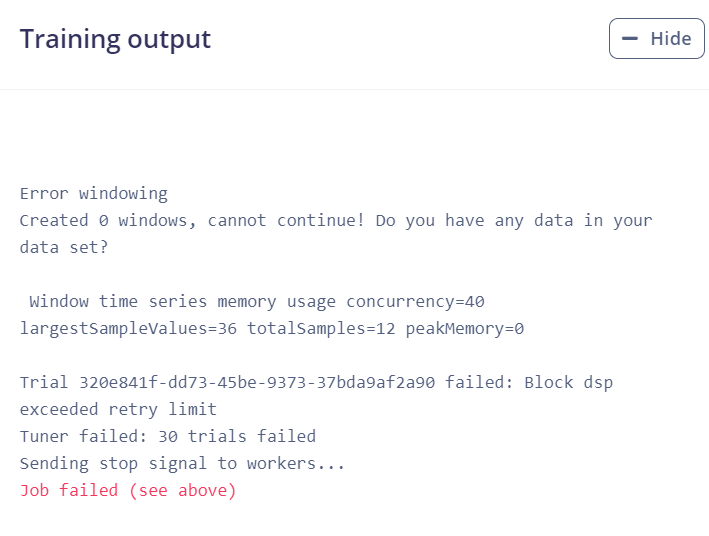Click the 'data set?' line of text
709x536 pixels.
point(64,247)
